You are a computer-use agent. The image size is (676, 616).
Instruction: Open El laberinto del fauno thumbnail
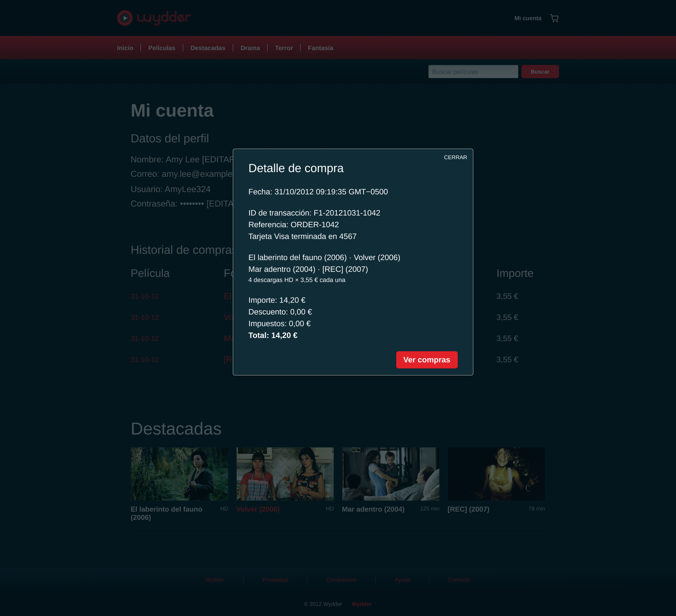180,474
